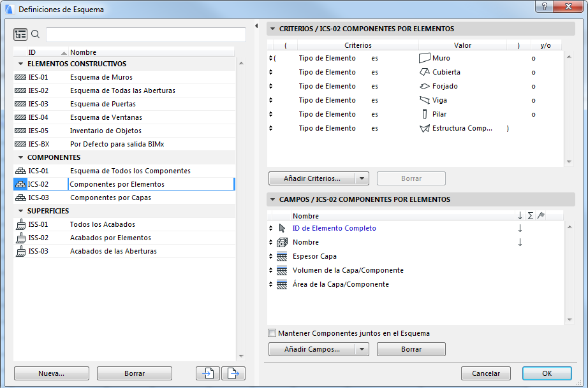
Task: Collapse the ELEMENTOS CONSTRUCTIVOS group
Action: click(x=21, y=64)
